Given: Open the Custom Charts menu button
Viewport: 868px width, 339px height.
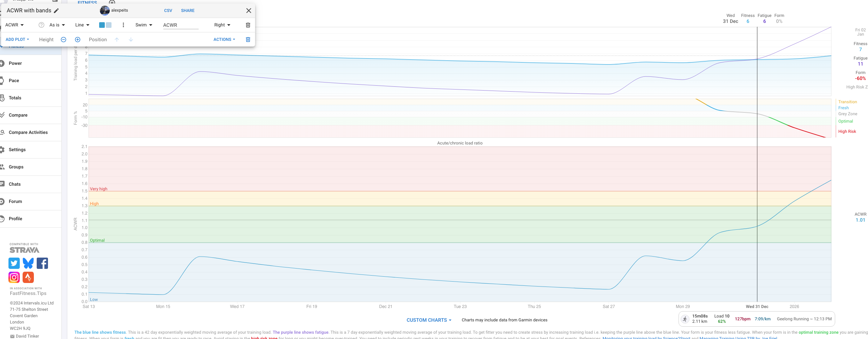Looking at the screenshot, I should tap(429, 320).
